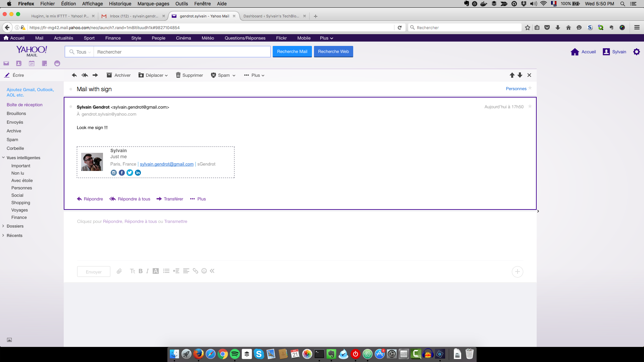Open the settings gear icon
The width and height of the screenshot is (644, 362).
click(636, 52)
